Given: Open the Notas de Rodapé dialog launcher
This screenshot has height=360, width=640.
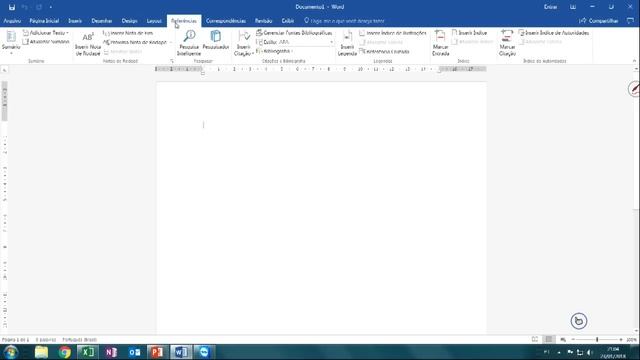Looking at the screenshot, I should point(172,61).
